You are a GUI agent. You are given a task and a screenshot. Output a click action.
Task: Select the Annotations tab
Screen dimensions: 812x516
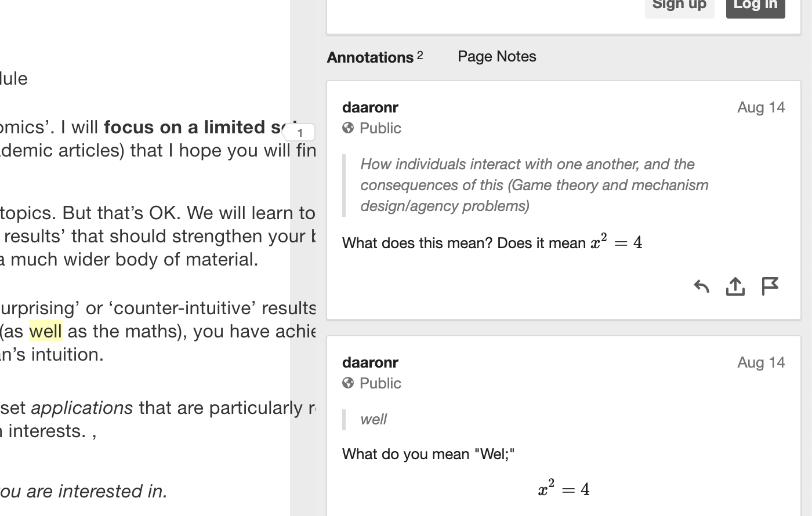point(375,57)
